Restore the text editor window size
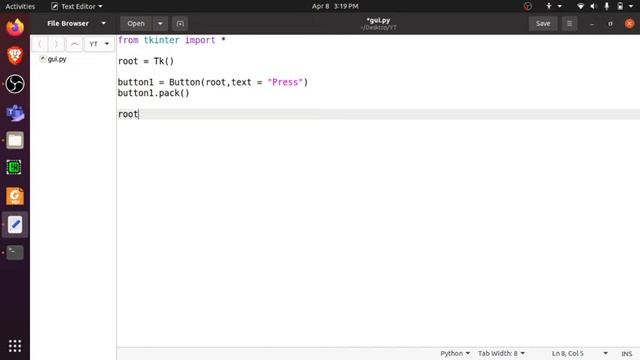Viewport: 640px width, 360px height. (610, 24)
